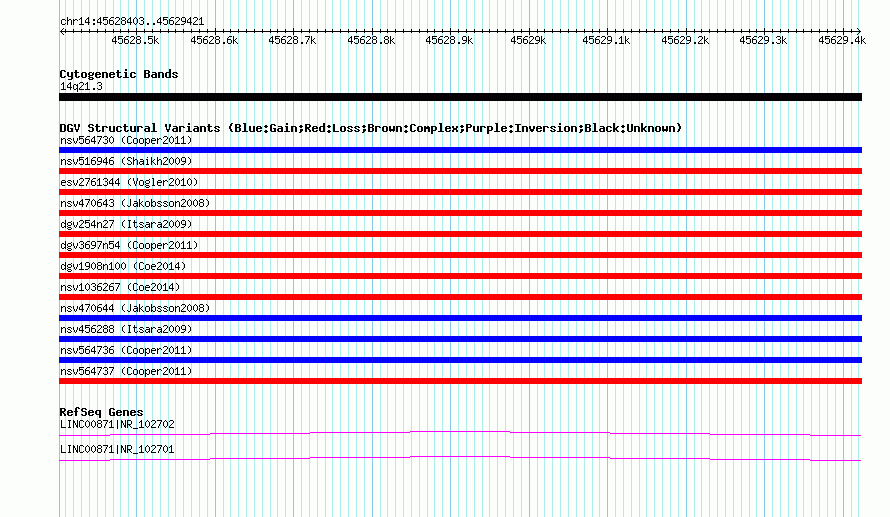890x517 pixels.
Task: Click the LINC00871|NR_102701 label
Action: 117,449
